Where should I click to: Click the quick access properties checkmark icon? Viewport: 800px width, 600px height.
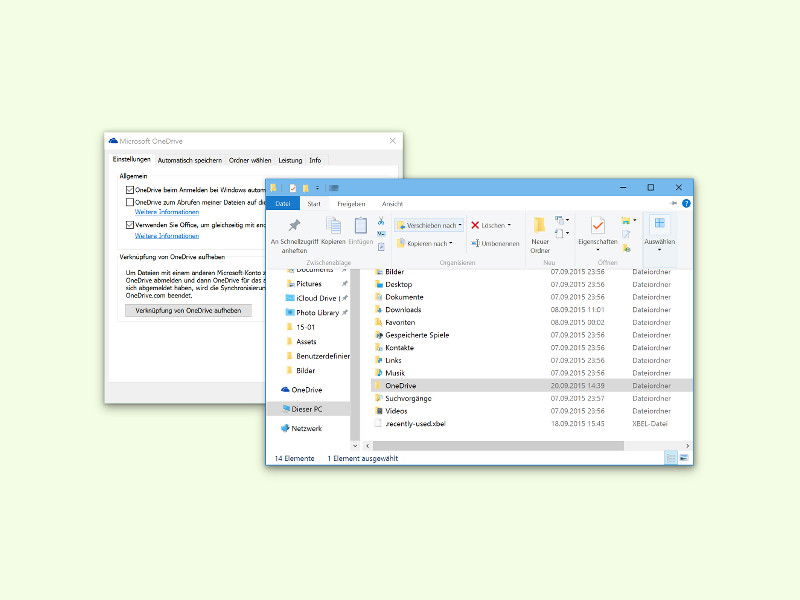click(293, 188)
